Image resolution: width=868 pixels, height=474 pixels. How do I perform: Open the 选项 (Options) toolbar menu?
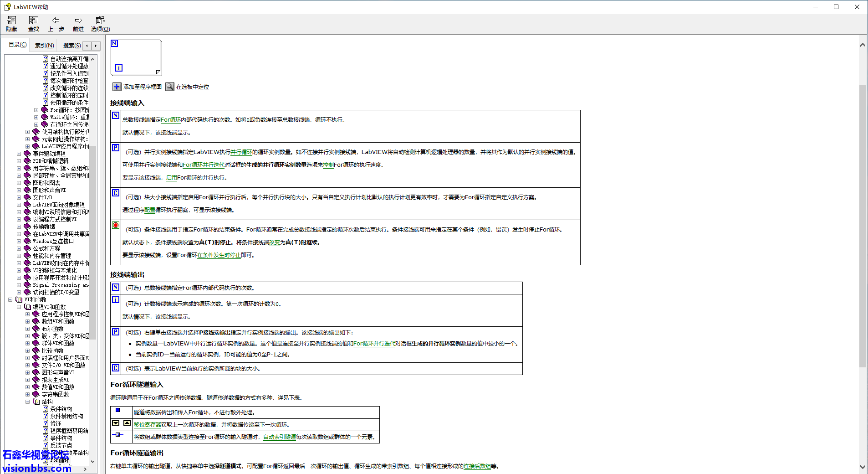pos(100,21)
